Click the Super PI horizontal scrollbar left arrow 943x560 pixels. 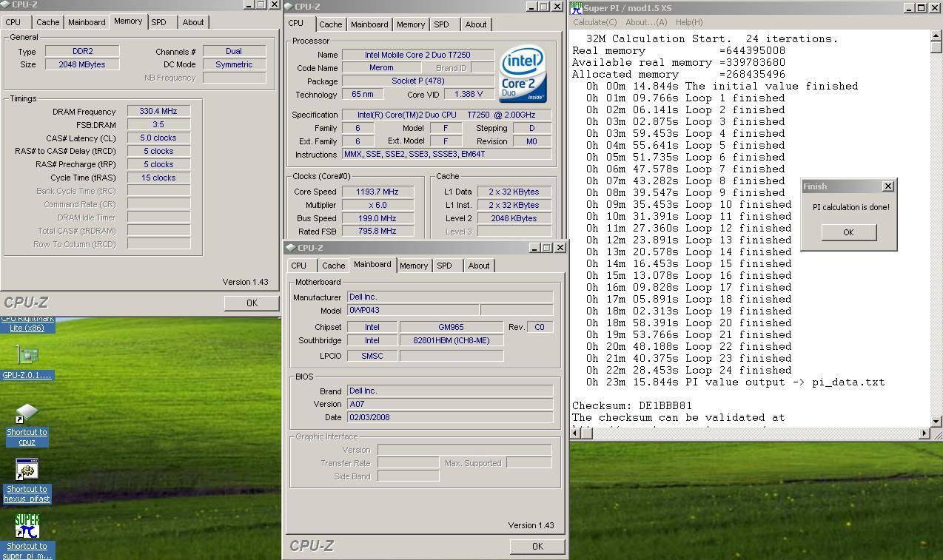(x=576, y=433)
